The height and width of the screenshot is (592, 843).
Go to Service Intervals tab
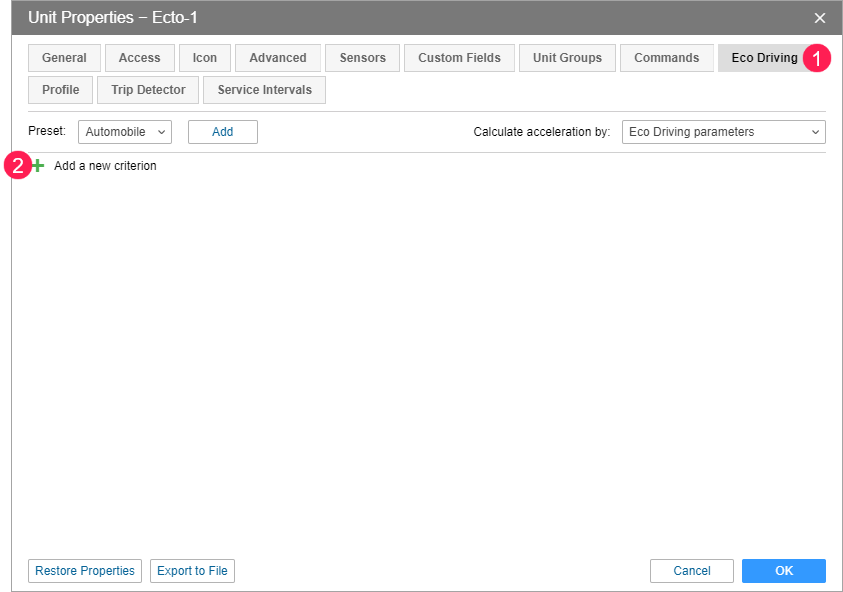(x=264, y=90)
